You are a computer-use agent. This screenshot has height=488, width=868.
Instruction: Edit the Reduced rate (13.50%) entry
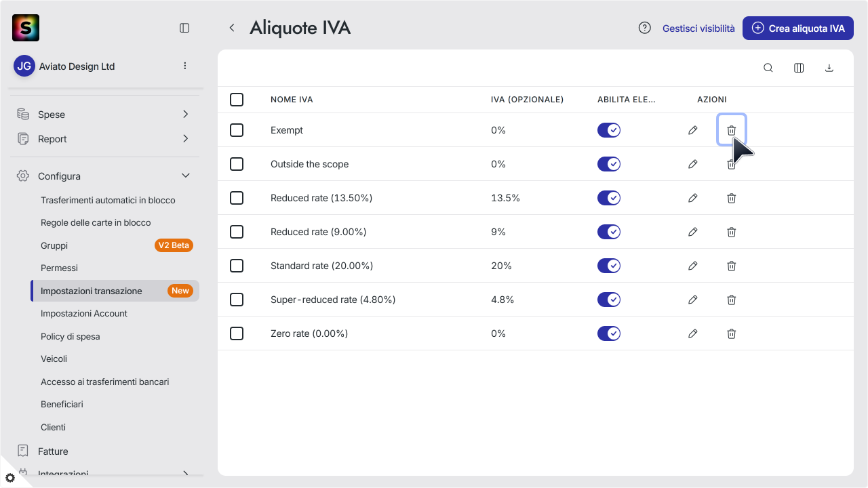click(x=692, y=198)
